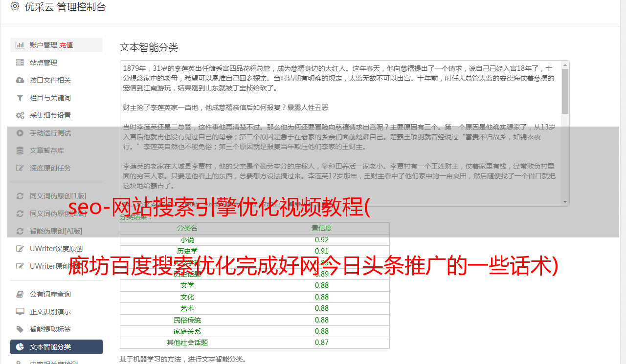Click the 采集细节设置 gears icon

point(20,115)
